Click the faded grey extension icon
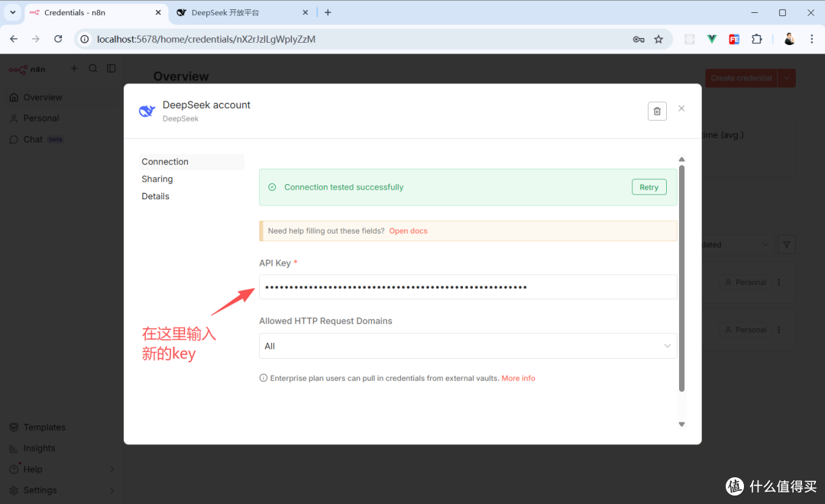Screen dimensions: 825x504 point(689,39)
